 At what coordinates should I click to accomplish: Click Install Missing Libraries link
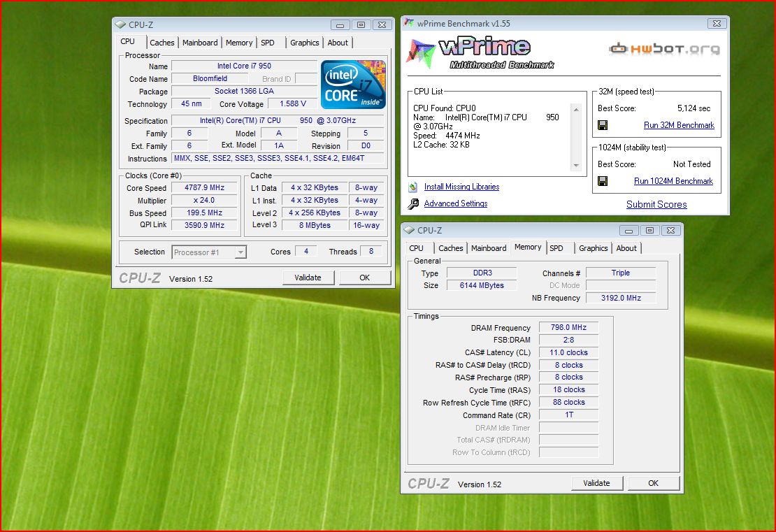pyautogui.click(x=461, y=187)
